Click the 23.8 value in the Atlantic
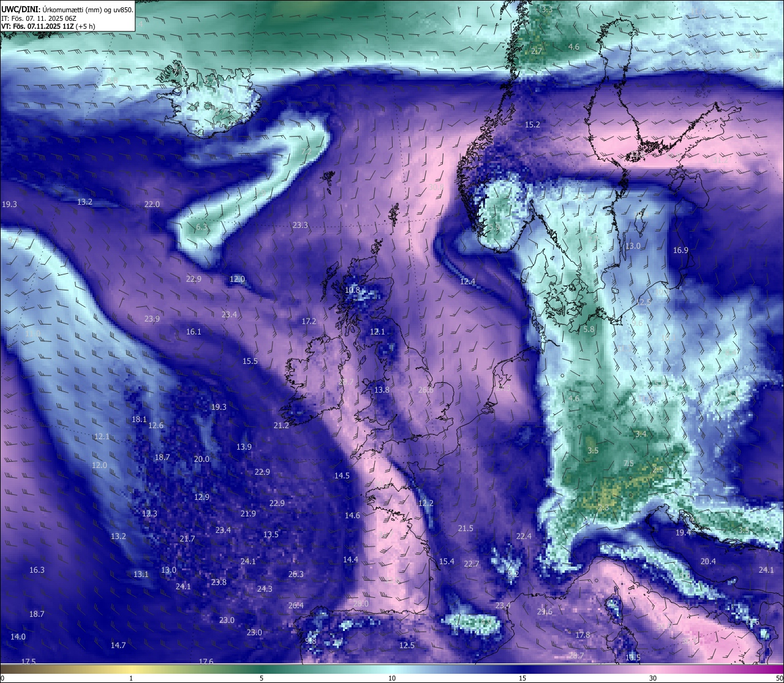 click(219, 582)
